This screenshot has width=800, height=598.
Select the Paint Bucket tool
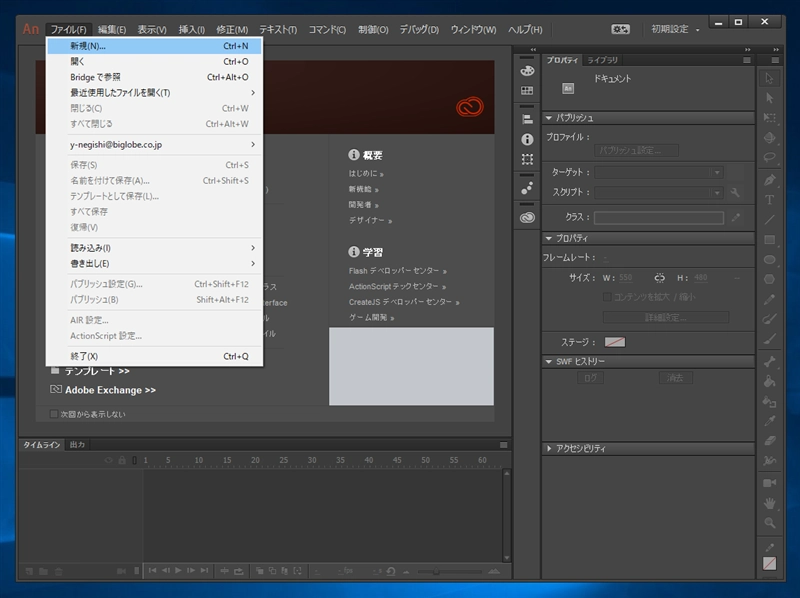[769, 381]
